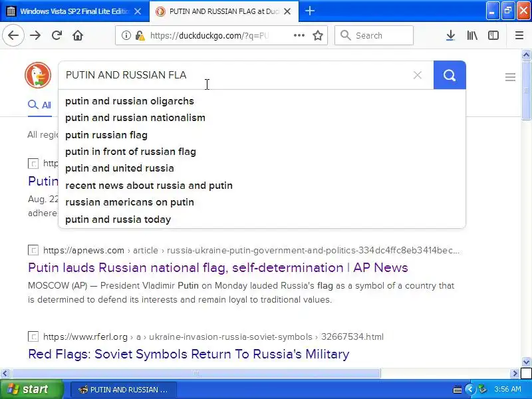Screen dimensions: 532x399
Task: Select the All results tab
Action: [x=40, y=105]
